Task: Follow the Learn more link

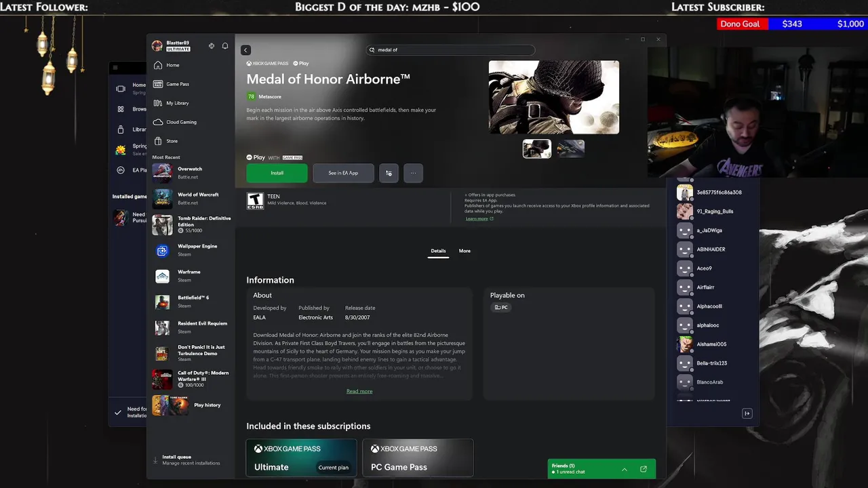Action: (x=477, y=219)
